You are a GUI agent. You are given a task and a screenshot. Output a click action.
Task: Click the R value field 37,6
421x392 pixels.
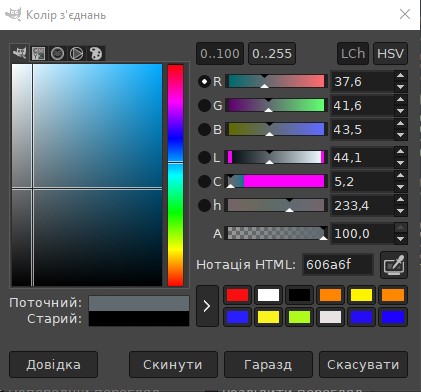[x=362, y=81]
